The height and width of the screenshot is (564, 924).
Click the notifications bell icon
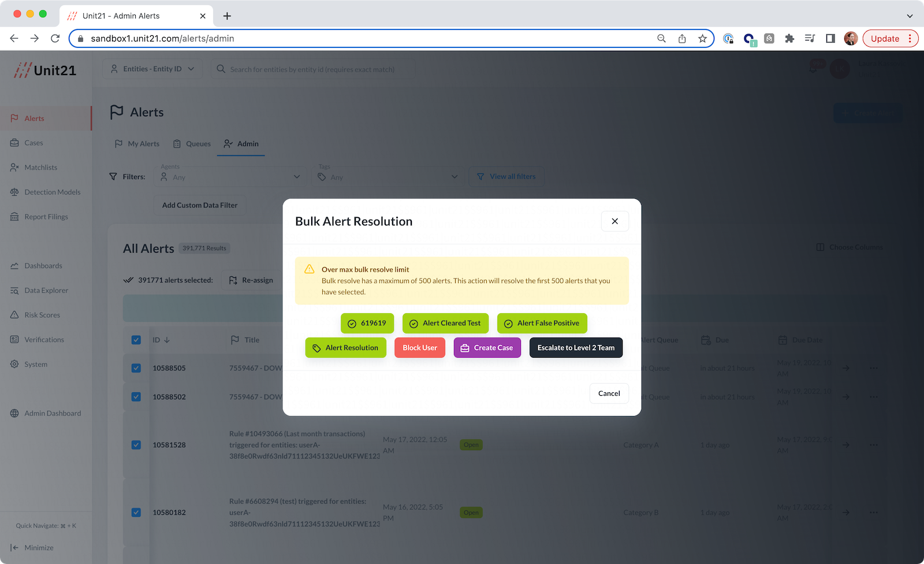click(x=813, y=69)
